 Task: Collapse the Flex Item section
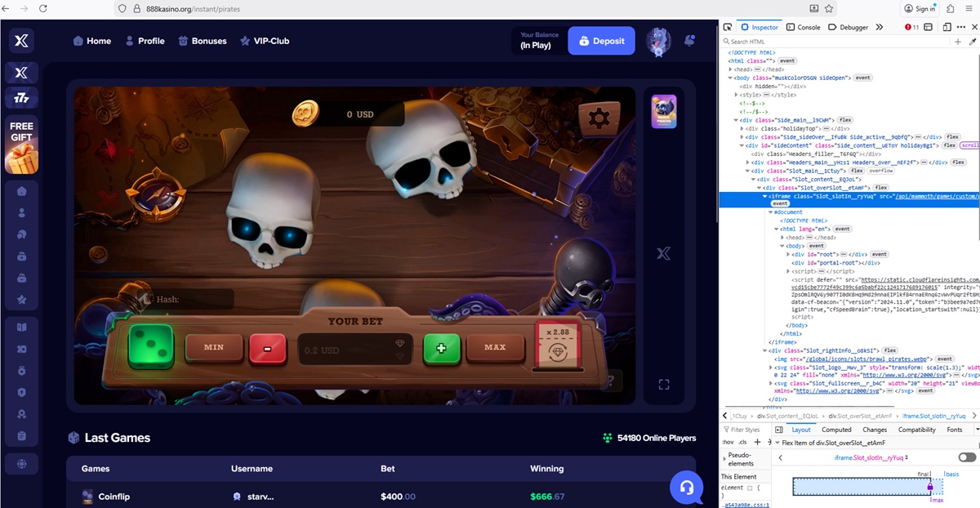[x=777, y=443]
